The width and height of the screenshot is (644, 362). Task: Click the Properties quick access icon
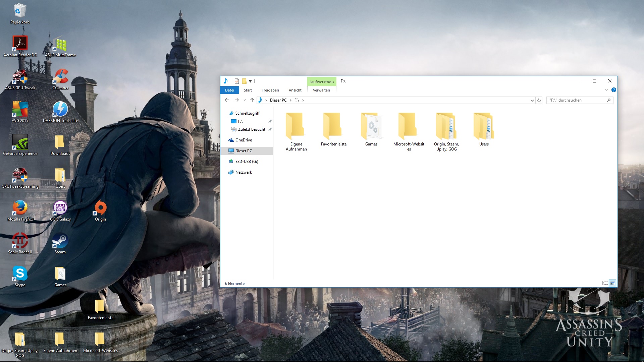237,81
